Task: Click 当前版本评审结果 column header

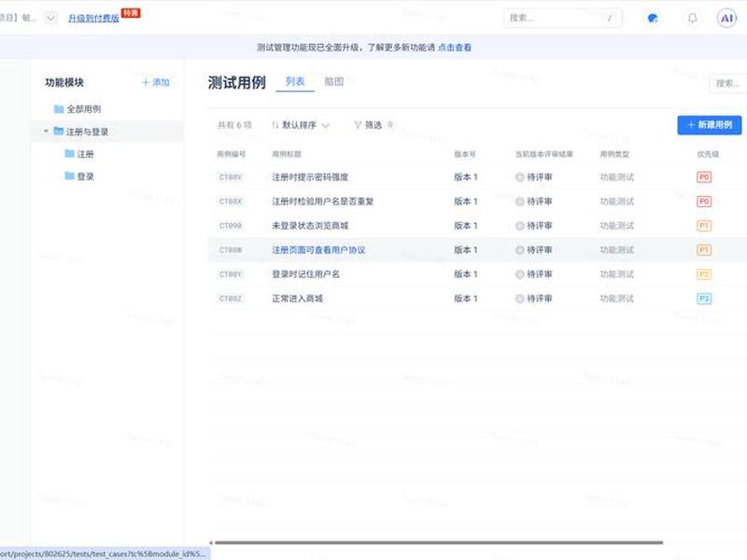Action: 544,154
